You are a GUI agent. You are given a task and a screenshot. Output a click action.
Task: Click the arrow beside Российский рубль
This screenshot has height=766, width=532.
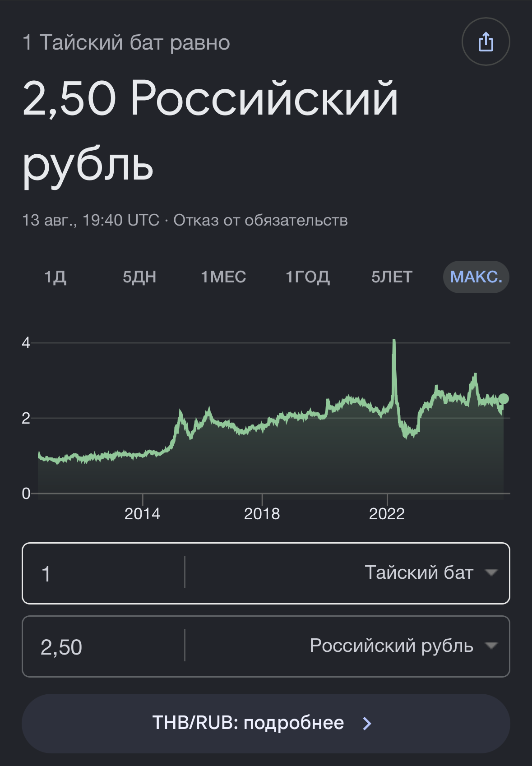click(x=491, y=646)
